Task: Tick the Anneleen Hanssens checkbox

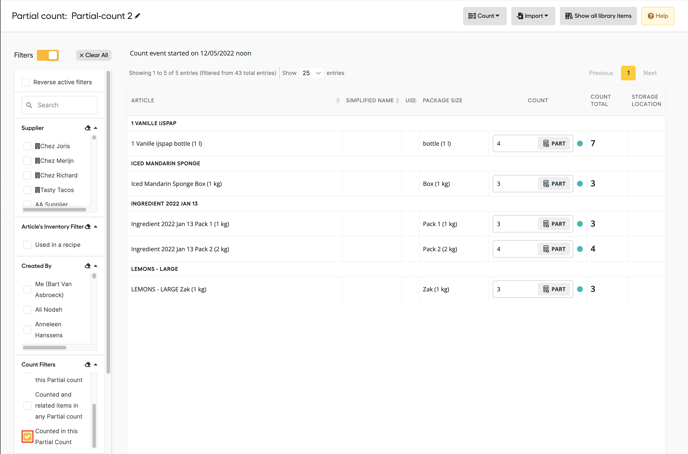Action: click(x=27, y=330)
